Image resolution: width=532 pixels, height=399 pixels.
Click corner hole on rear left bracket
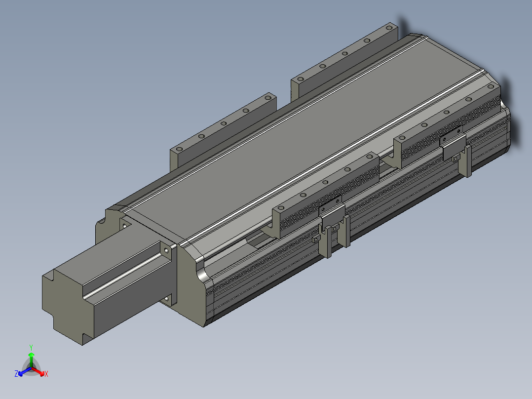coord(389,28)
